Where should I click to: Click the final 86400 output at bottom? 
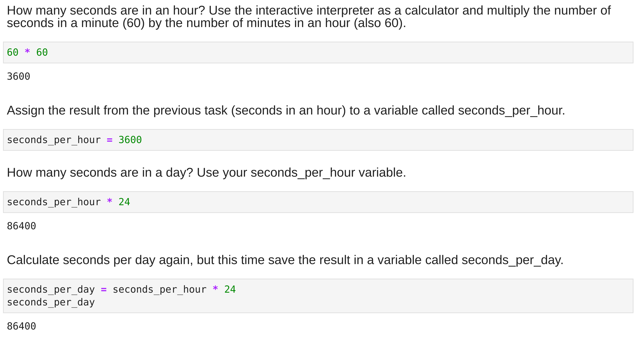point(22,326)
